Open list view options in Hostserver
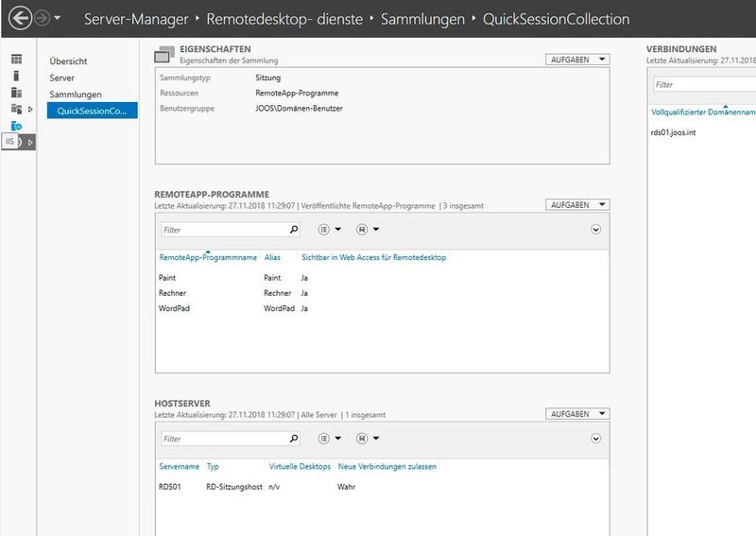 pos(329,439)
